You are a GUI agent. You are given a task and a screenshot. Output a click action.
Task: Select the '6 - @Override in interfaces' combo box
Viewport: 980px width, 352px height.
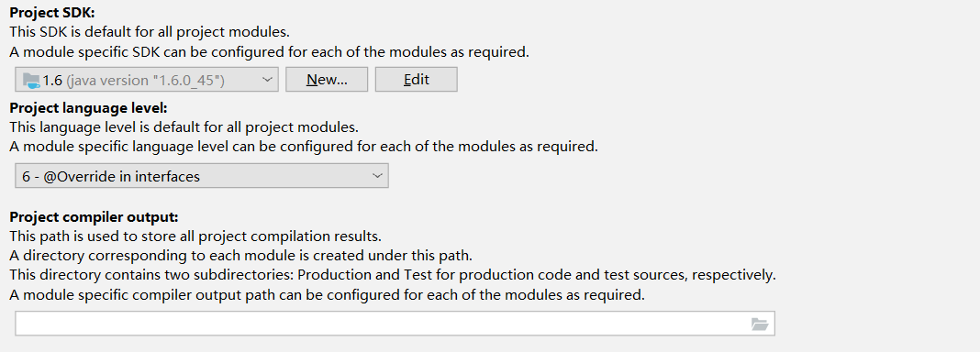pyautogui.click(x=202, y=176)
